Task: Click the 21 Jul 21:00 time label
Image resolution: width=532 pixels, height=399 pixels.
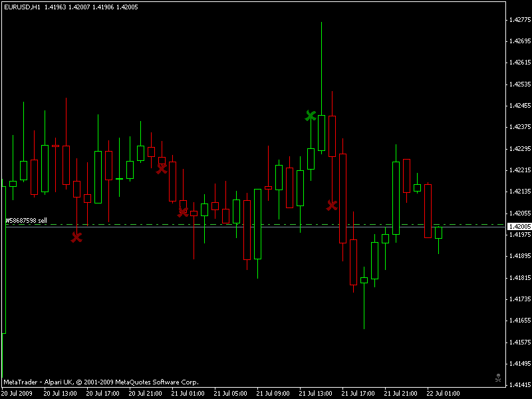Action: [x=401, y=394]
